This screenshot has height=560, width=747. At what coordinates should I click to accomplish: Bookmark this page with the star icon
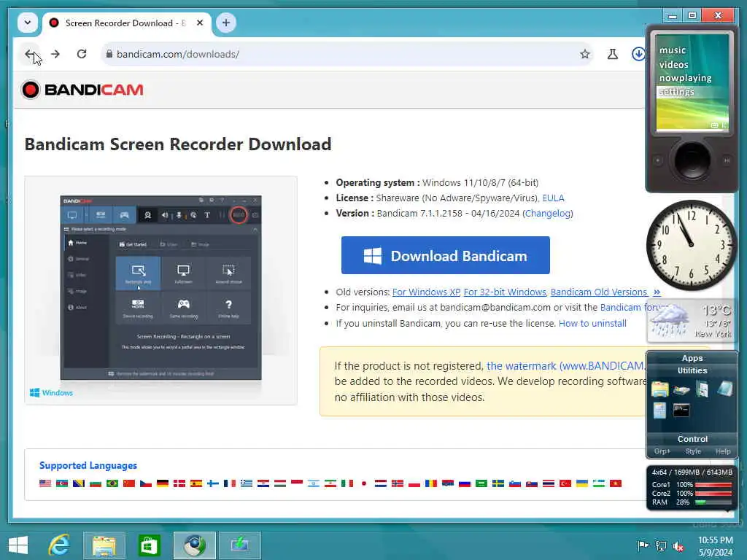(585, 54)
